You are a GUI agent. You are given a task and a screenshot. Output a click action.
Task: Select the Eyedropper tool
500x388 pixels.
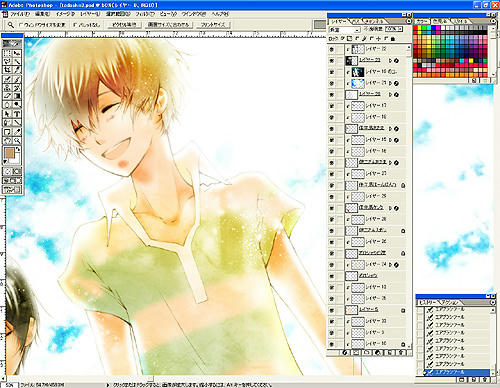pyautogui.click(x=17, y=132)
